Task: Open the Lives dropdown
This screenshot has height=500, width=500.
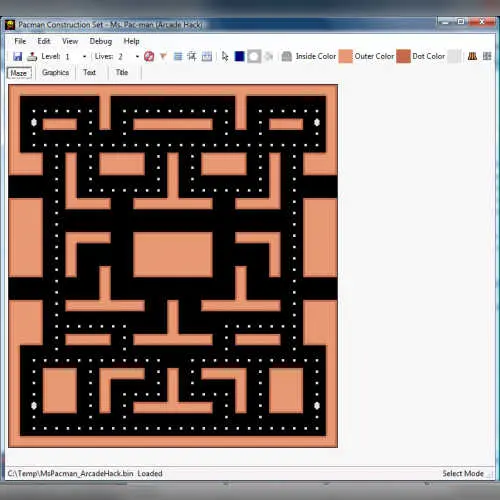Action: [137, 57]
